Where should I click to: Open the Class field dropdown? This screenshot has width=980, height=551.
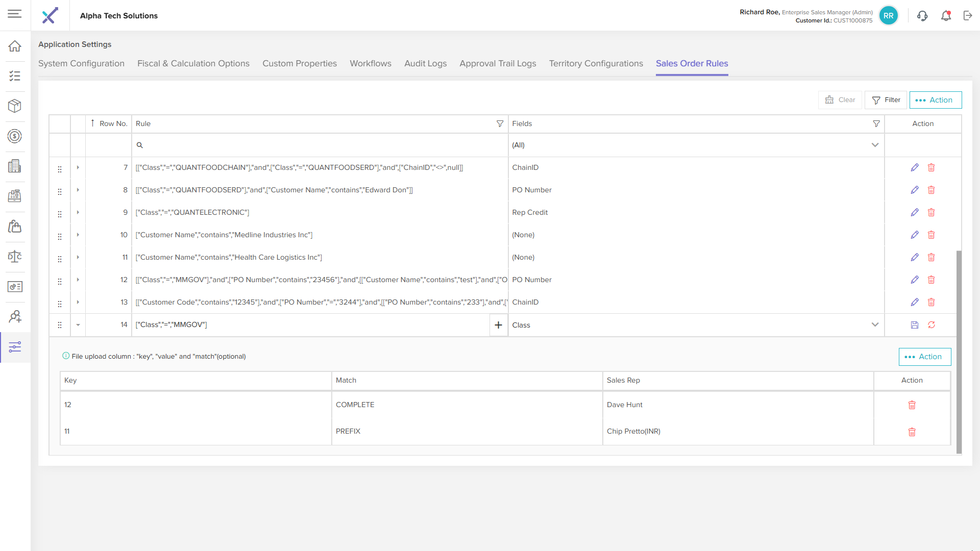point(875,325)
